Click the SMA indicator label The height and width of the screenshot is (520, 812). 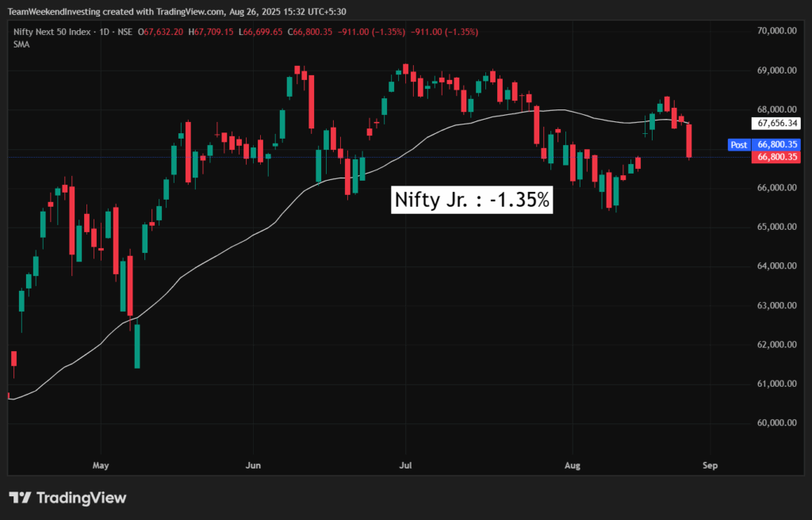click(x=21, y=44)
